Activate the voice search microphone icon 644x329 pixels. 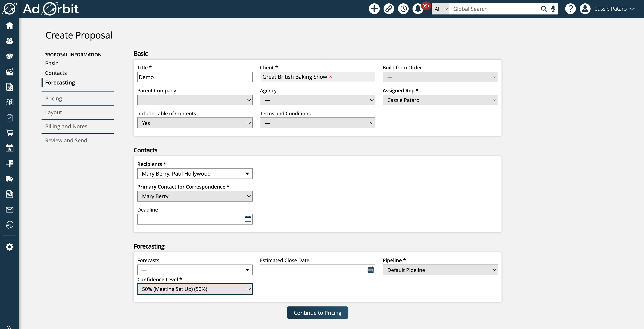pos(553,9)
